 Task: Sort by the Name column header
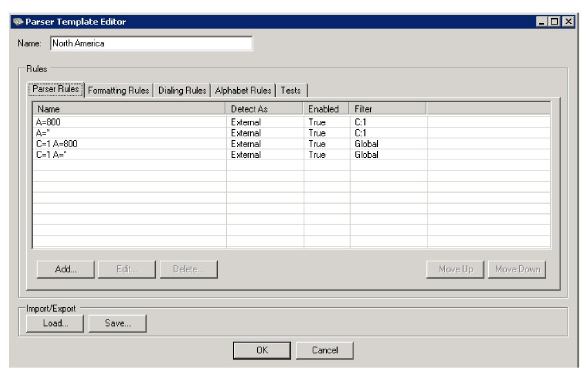click(129, 109)
